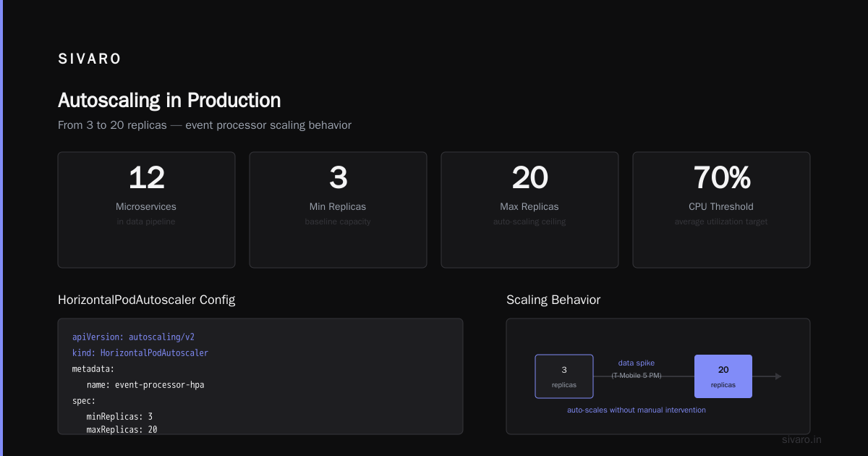The image size is (868, 456).
Task: Click the 'CPU Threshold' label
Action: coord(721,207)
